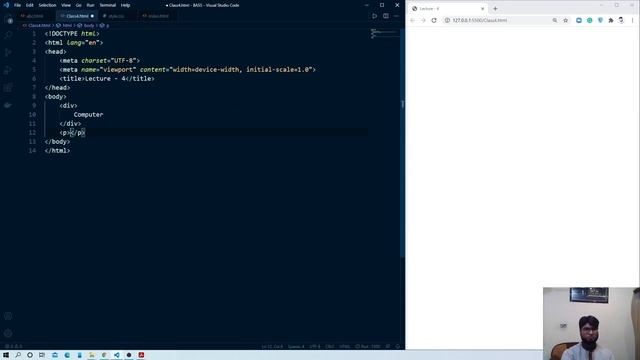Click the Live Server Port status item

click(x=368, y=347)
